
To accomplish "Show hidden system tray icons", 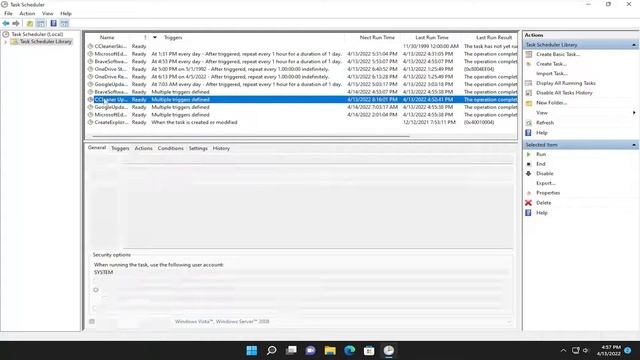I will (x=563, y=351).
